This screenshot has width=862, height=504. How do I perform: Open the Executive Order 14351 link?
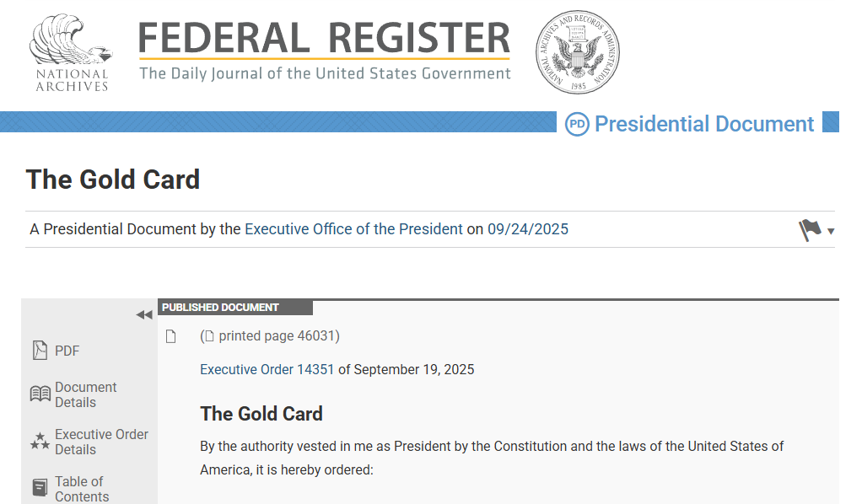coord(267,369)
